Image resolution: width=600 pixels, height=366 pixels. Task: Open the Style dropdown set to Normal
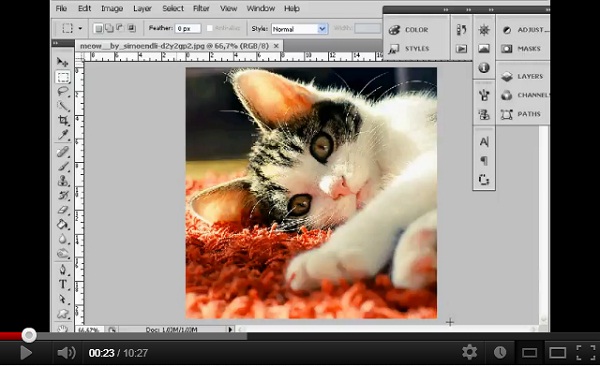(x=299, y=29)
